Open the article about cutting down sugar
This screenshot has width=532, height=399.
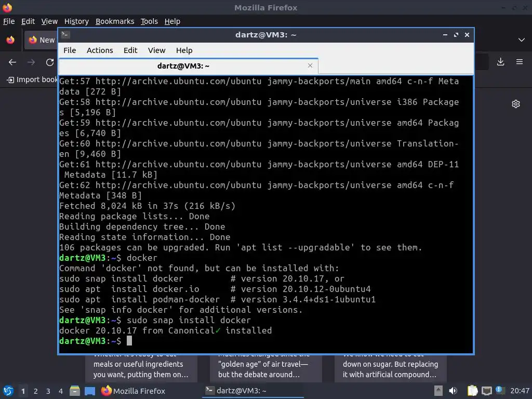(x=391, y=369)
